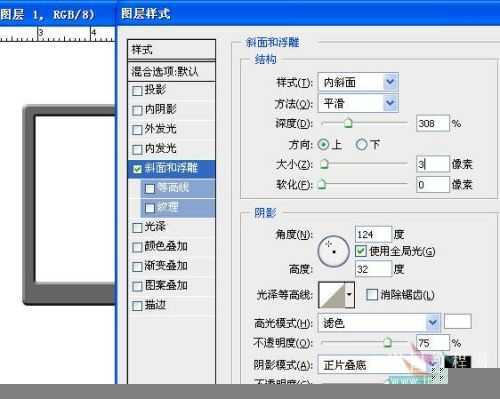Viewport: 500px width, 399px height.
Task: Click the 大小 size slider handle
Action: (x=324, y=164)
